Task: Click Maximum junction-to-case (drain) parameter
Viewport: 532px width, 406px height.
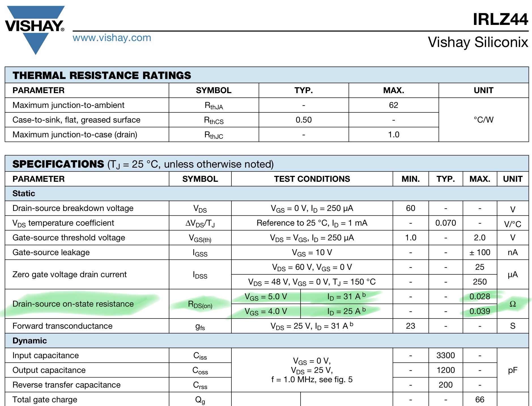Action: pos(75,134)
